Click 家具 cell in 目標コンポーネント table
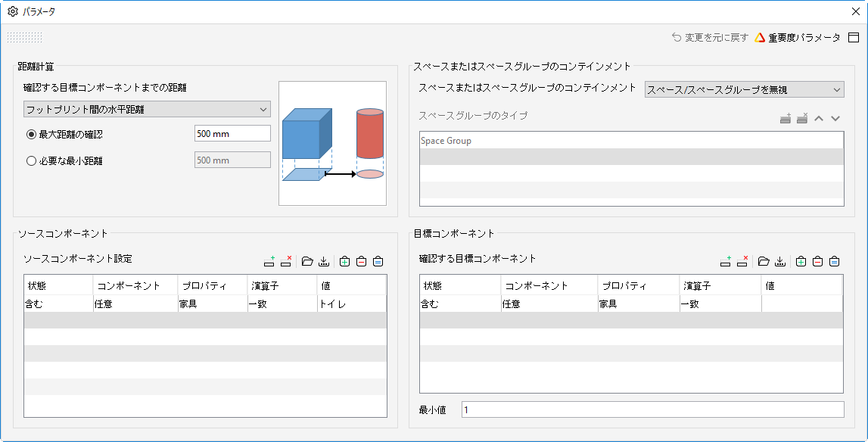The image size is (868, 442). pyautogui.click(x=639, y=304)
